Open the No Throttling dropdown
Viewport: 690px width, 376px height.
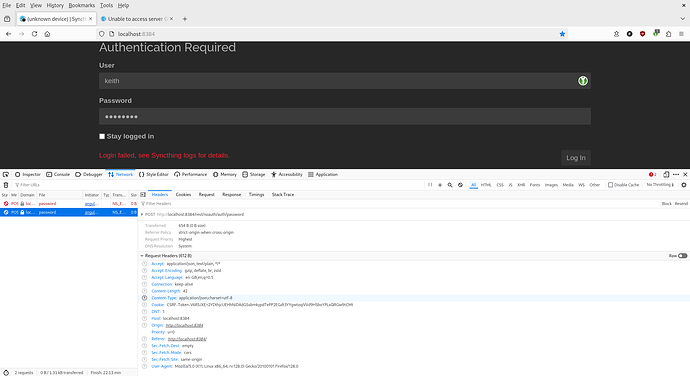tap(660, 185)
